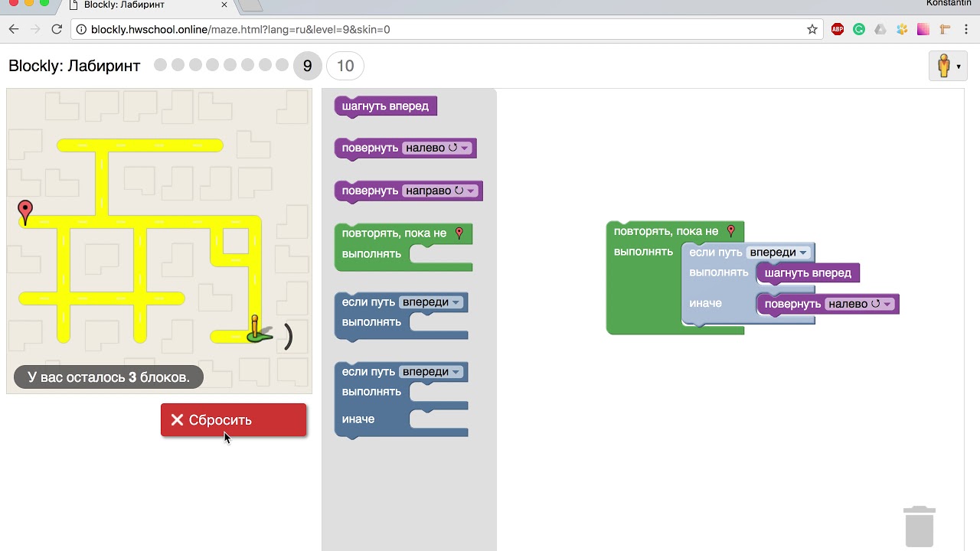The height and width of the screenshot is (551, 980).
Task: Click the Blockly: Лабиринт page title
Action: coord(74,66)
